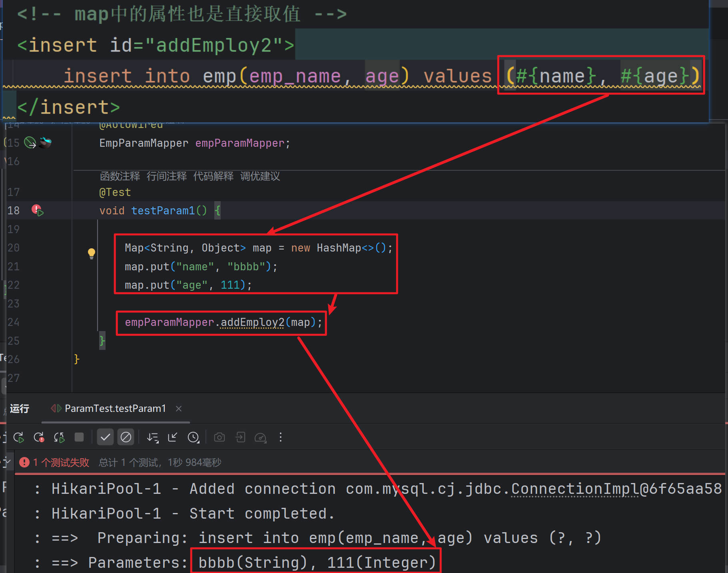Click the 代码解释 code lens link
Viewport: 728px width, 573px height.
click(x=213, y=176)
